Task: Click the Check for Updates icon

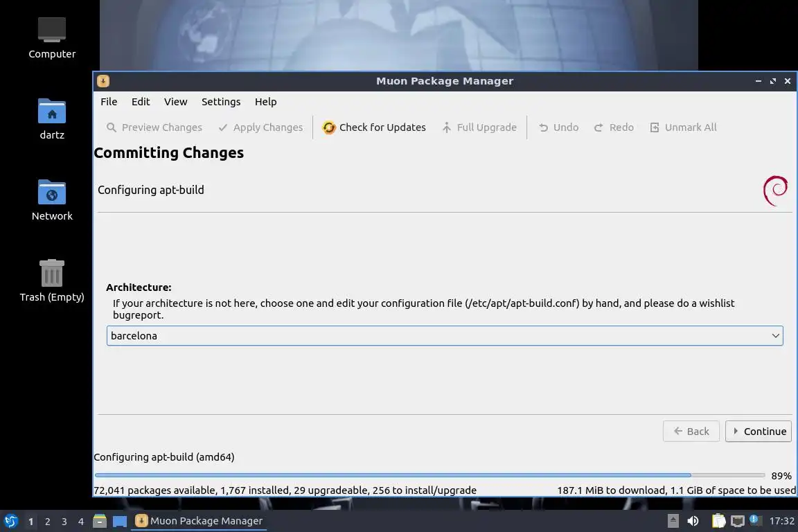Action: [329, 127]
